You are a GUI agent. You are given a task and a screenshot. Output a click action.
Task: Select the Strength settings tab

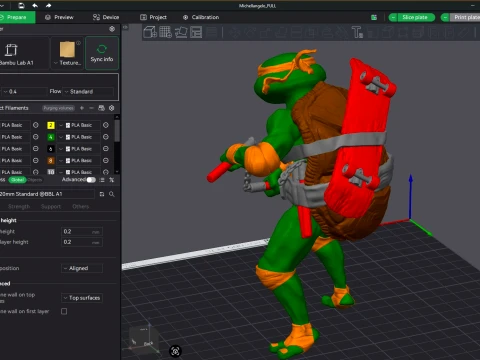pos(19,207)
